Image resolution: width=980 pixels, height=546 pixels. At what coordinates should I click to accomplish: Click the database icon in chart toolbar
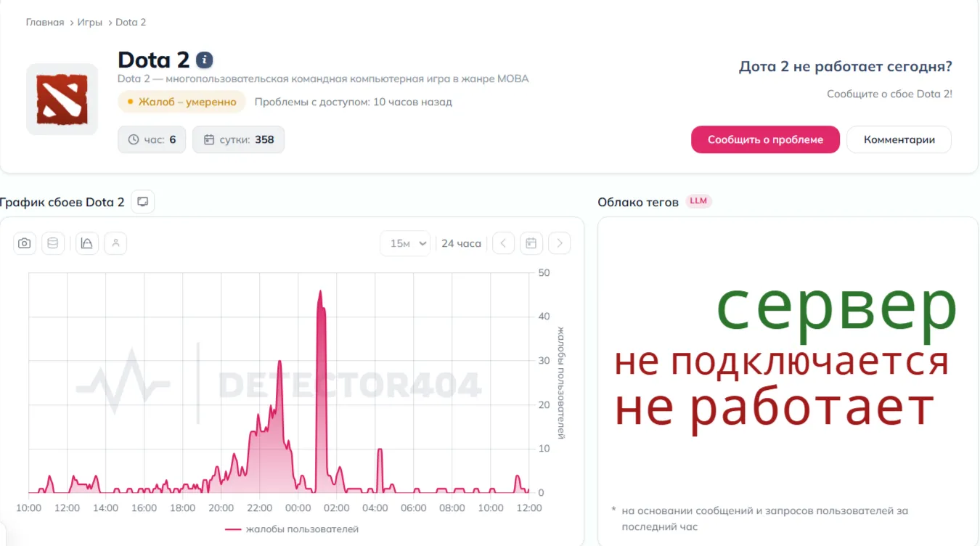point(53,243)
